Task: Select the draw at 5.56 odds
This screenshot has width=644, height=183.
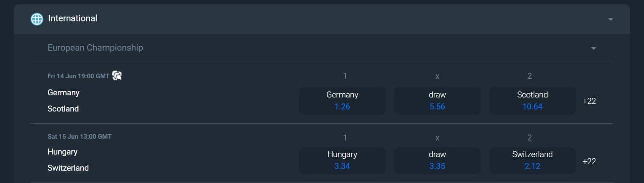Action: tap(437, 101)
